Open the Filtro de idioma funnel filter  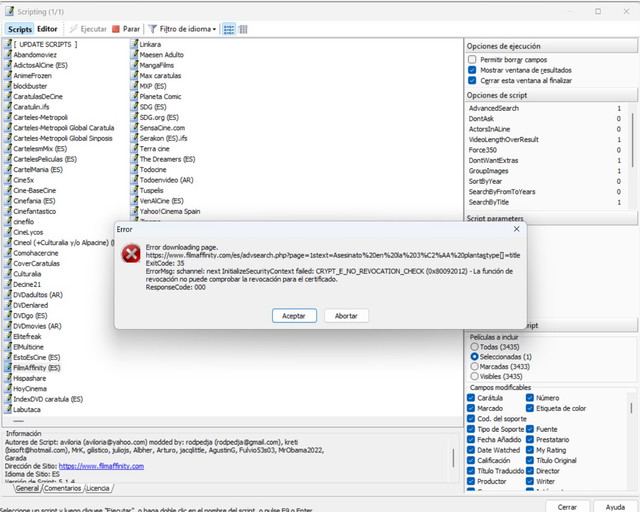pyautogui.click(x=152, y=29)
